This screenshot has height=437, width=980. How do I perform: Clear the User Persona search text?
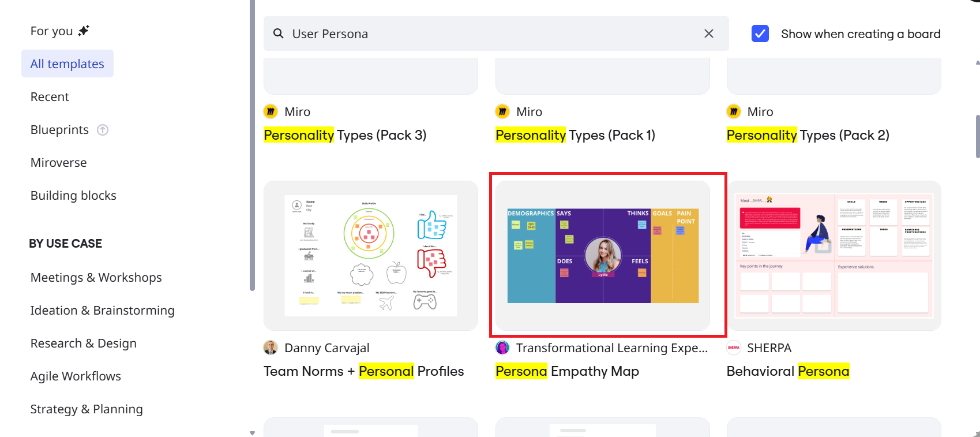(709, 33)
